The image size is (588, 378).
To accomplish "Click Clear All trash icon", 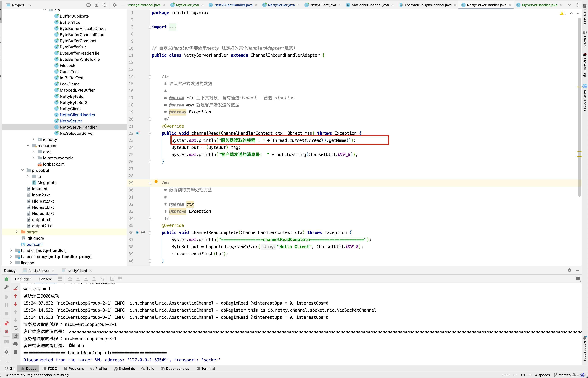I will (15, 352).
